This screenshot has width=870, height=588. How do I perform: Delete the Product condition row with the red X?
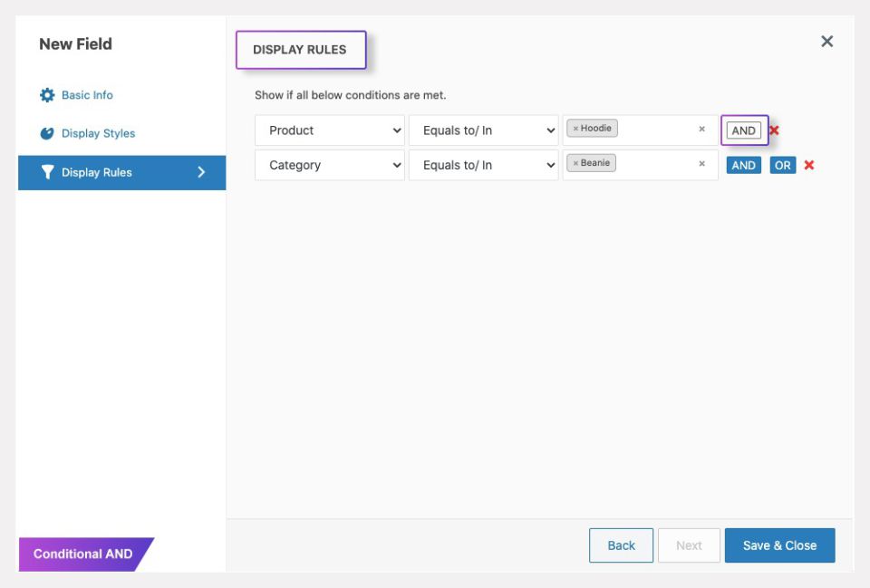click(774, 130)
